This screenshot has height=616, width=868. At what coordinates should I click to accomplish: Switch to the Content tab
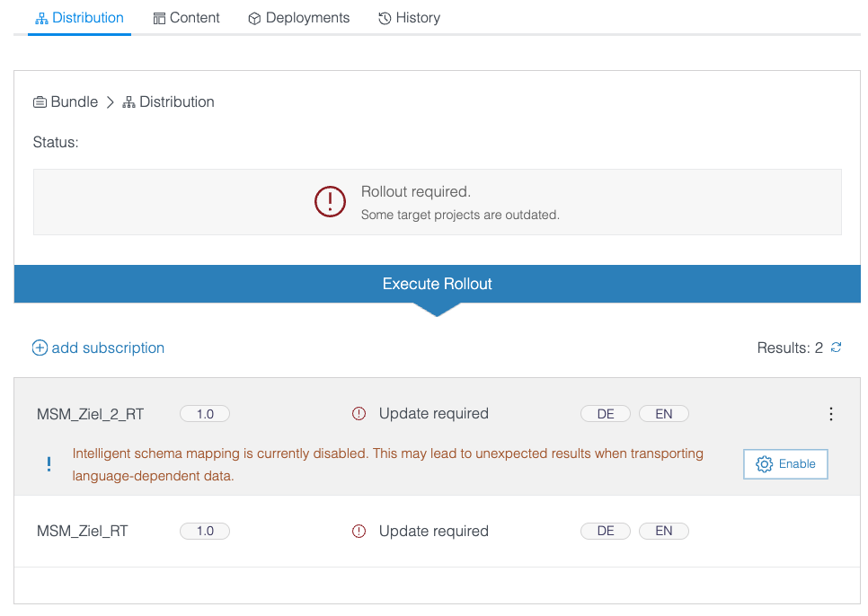186,18
